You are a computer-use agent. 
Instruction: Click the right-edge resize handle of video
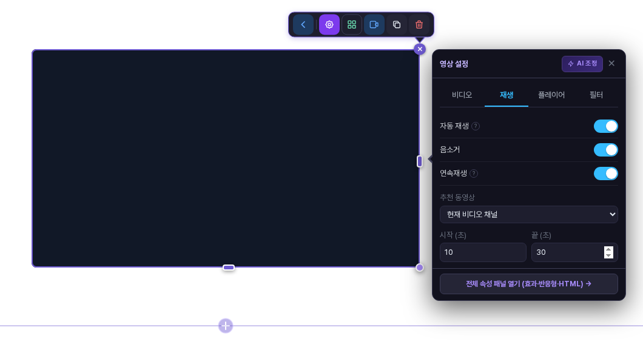[420, 161]
